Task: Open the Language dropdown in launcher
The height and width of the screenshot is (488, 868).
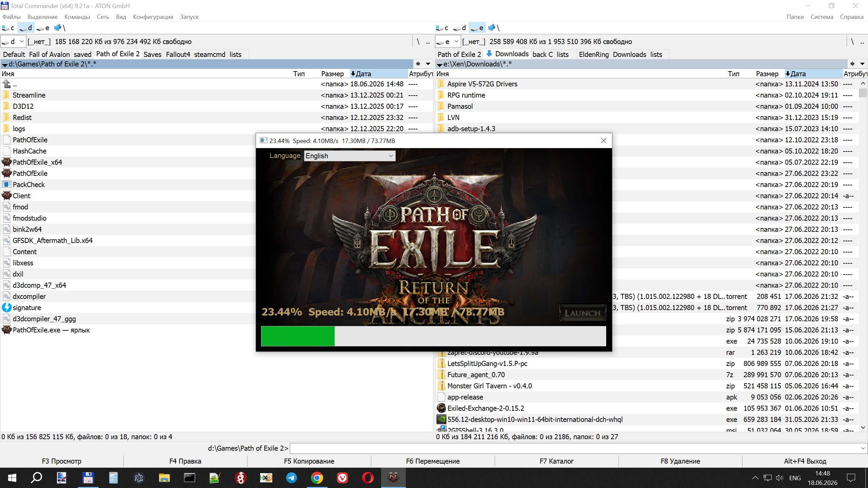Action: (350, 156)
